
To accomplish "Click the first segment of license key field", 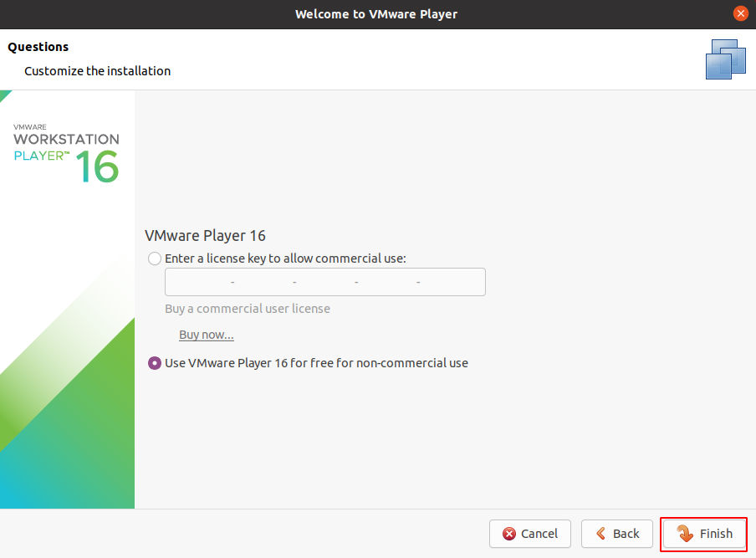I will pyautogui.click(x=199, y=282).
